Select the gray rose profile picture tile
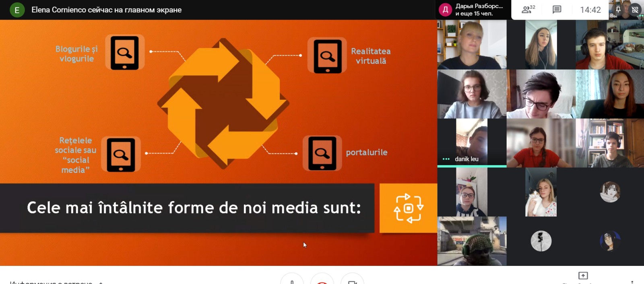Image resolution: width=644 pixels, height=284 pixels. tap(541, 241)
